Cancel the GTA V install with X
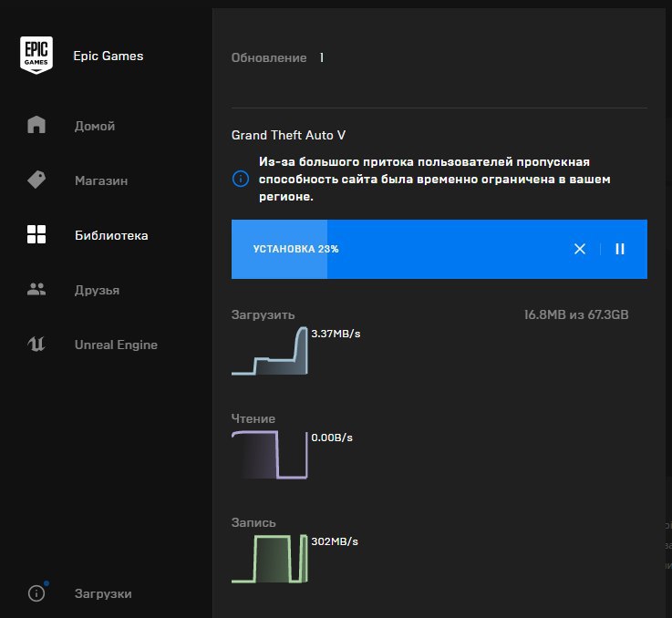Screen dimensions: 672x618 click(x=580, y=249)
